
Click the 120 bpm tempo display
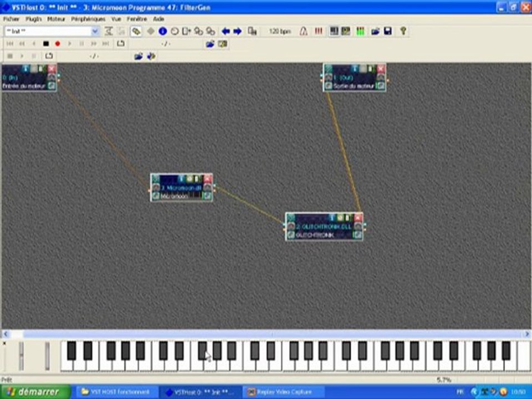[x=280, y=31]
